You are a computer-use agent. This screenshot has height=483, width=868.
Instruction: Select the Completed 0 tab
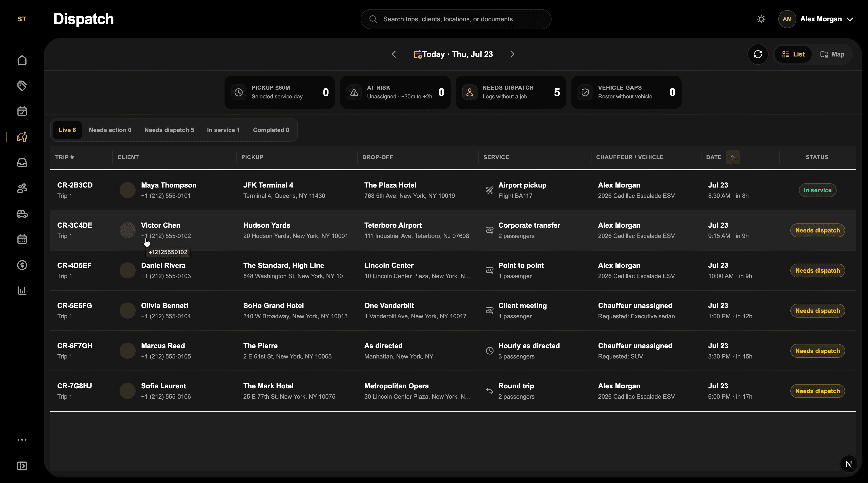271,130
